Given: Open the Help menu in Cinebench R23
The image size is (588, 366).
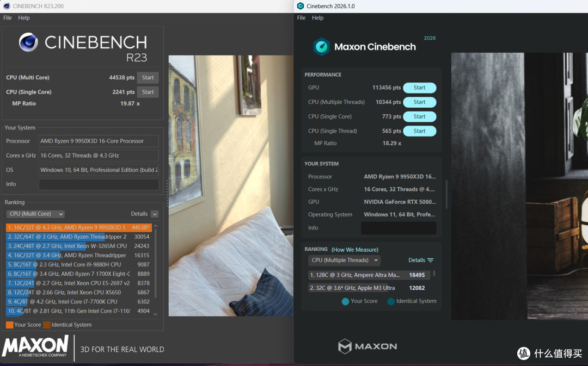Looking at the screenshot, I should coord(23,17).
